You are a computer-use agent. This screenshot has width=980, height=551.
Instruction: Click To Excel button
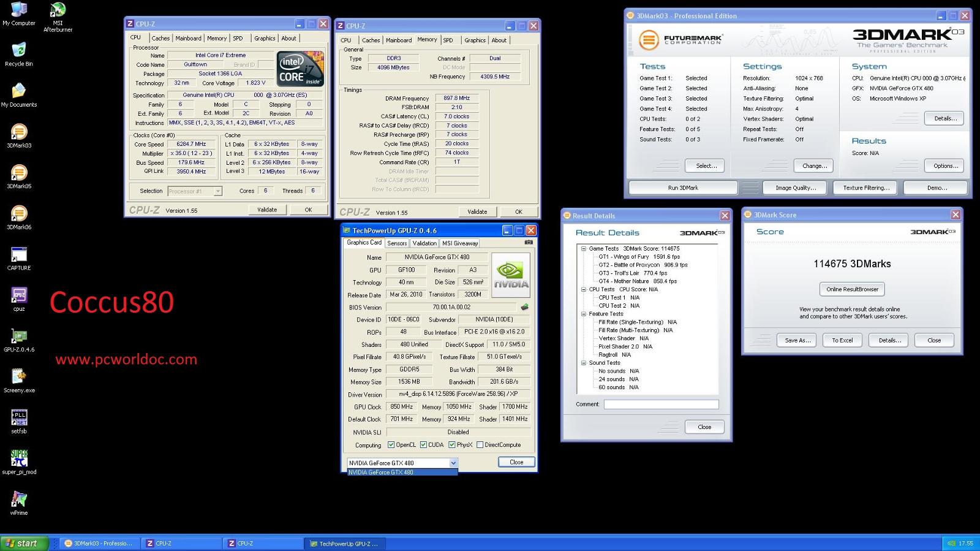[842, 340]
